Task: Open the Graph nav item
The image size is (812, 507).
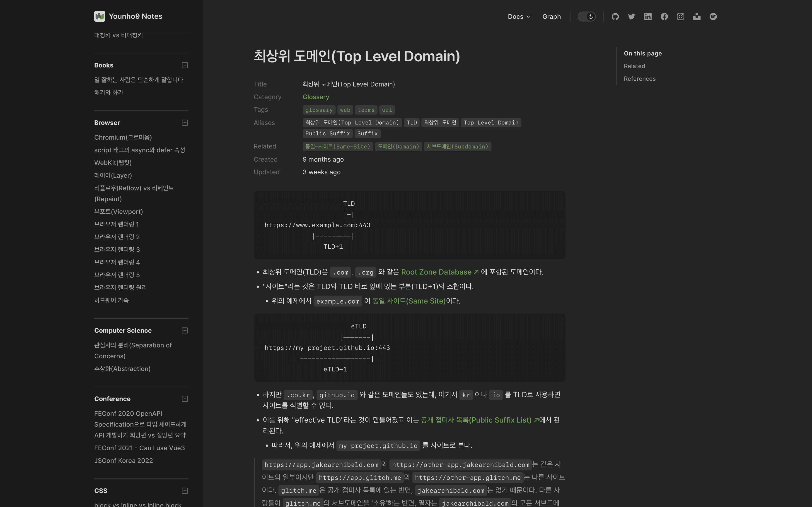Action: (x=551, y=17)
